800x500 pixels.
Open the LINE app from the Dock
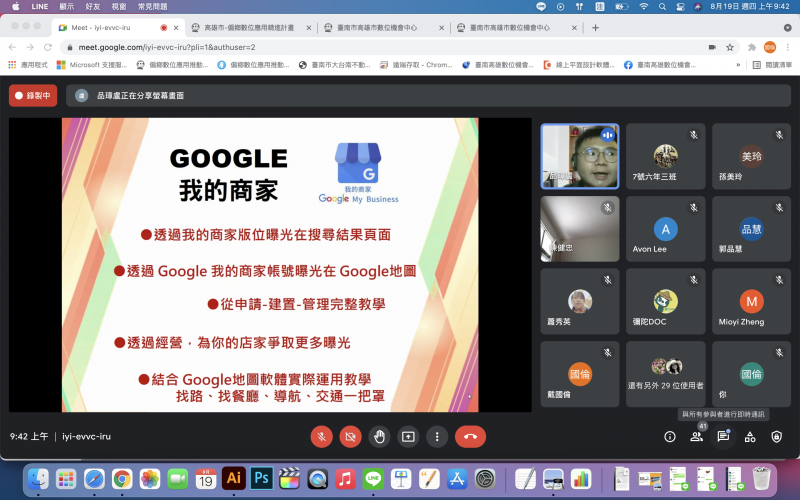point(373,479)
